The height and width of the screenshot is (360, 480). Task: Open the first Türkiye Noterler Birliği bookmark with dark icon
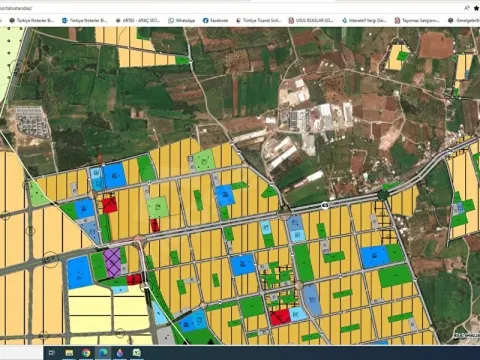point(32,20)
